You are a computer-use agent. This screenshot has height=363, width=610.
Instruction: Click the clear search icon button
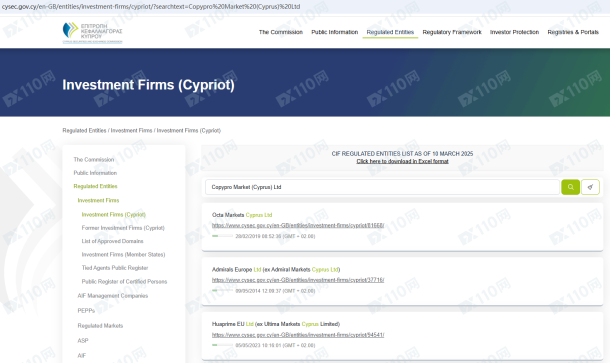[x=590, y=187]
